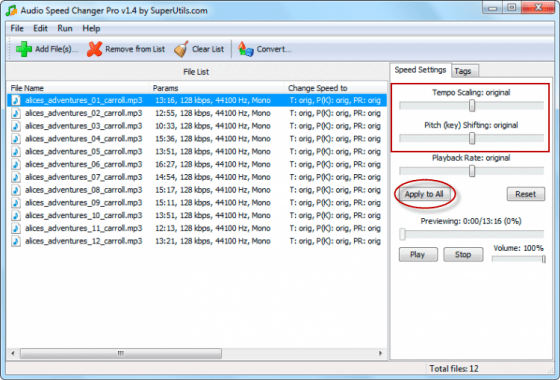Open the File menu
Screen dimensions: 560x380
pyautogui.click(x=17, y=29)
